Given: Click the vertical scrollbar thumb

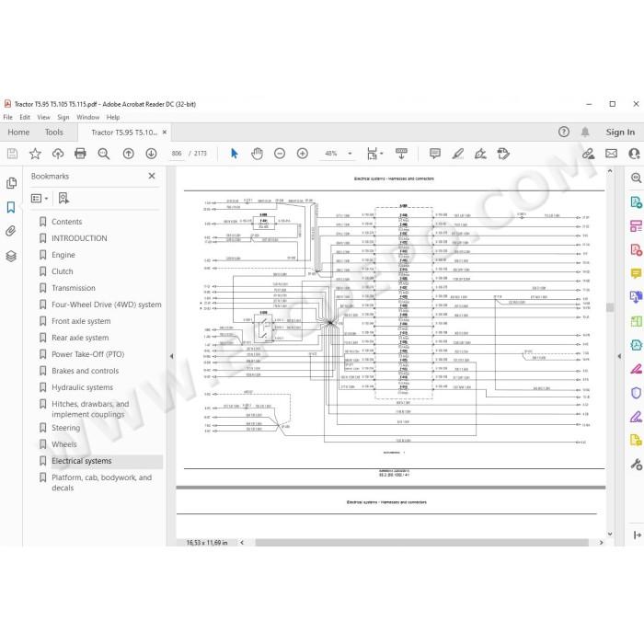Looking at the screenshot, I should click(x=610, y=307).
